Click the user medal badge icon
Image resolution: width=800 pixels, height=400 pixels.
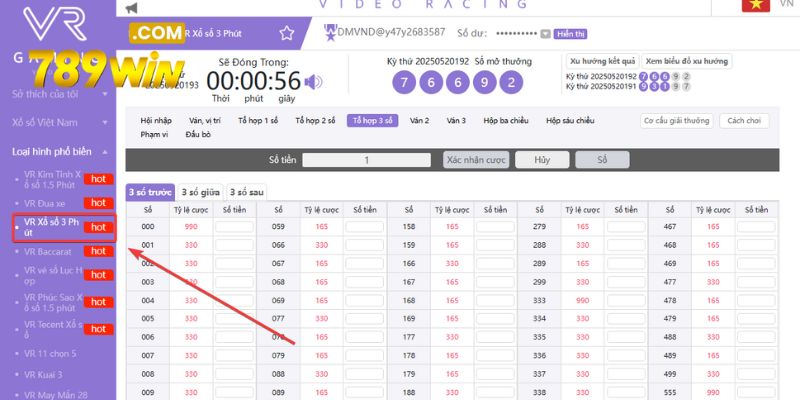[x=330, y=33]
